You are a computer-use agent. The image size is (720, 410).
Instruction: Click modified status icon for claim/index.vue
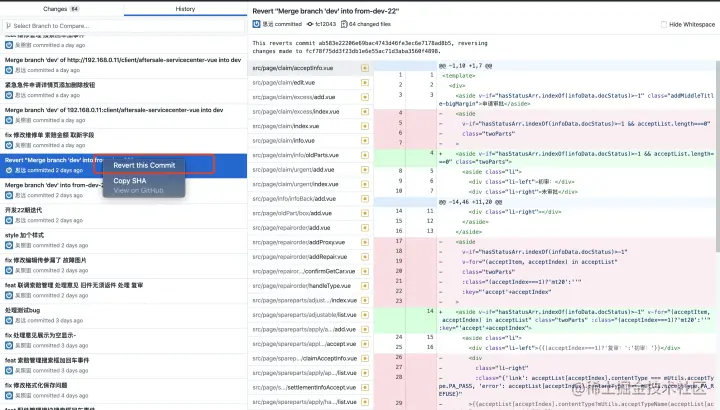[365, 126]
